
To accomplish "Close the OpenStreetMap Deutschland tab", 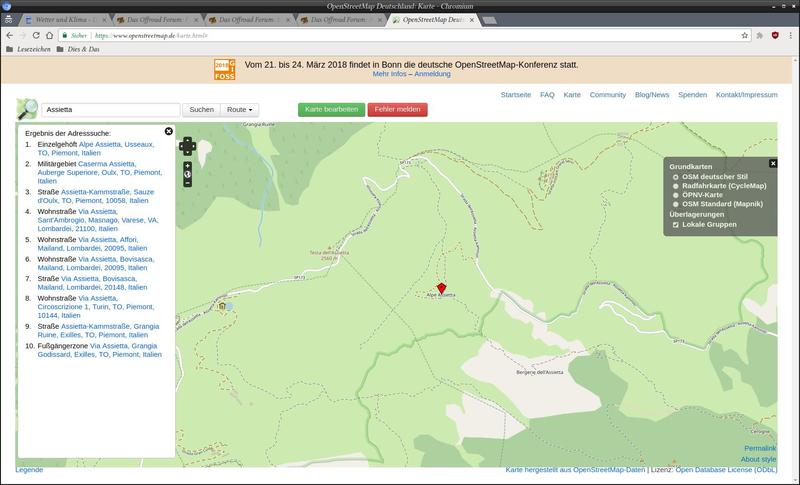I will tap(472, 20).
